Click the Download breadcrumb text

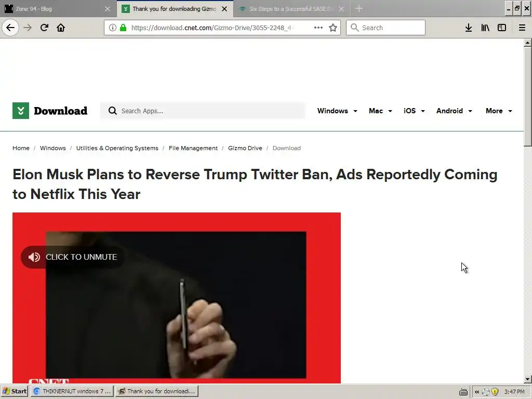[x=287, y=148]
